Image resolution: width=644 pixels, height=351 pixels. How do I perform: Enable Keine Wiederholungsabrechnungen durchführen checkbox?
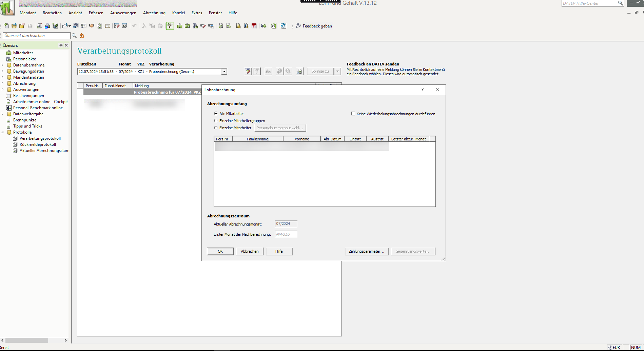[x=353, y=114]
